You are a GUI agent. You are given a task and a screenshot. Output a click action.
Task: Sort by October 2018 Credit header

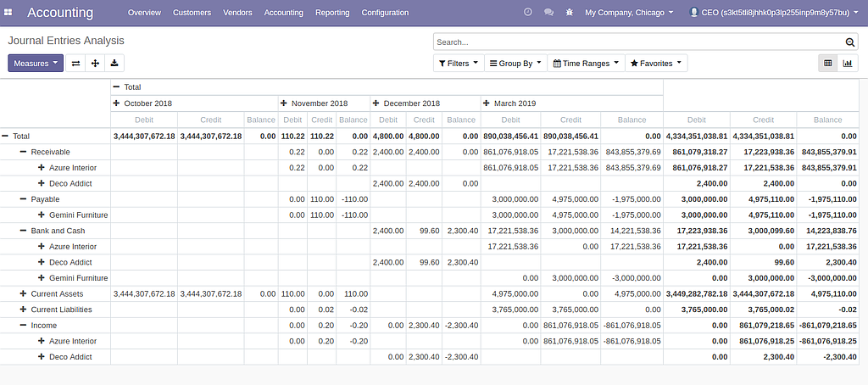(x=211, y=120)
